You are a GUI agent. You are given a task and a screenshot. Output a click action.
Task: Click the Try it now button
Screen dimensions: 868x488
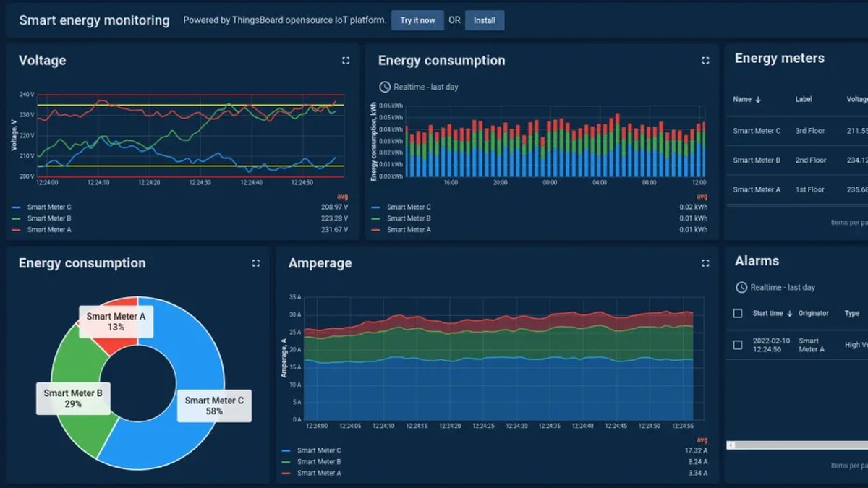pyautogui.click(x=417, y=20)
